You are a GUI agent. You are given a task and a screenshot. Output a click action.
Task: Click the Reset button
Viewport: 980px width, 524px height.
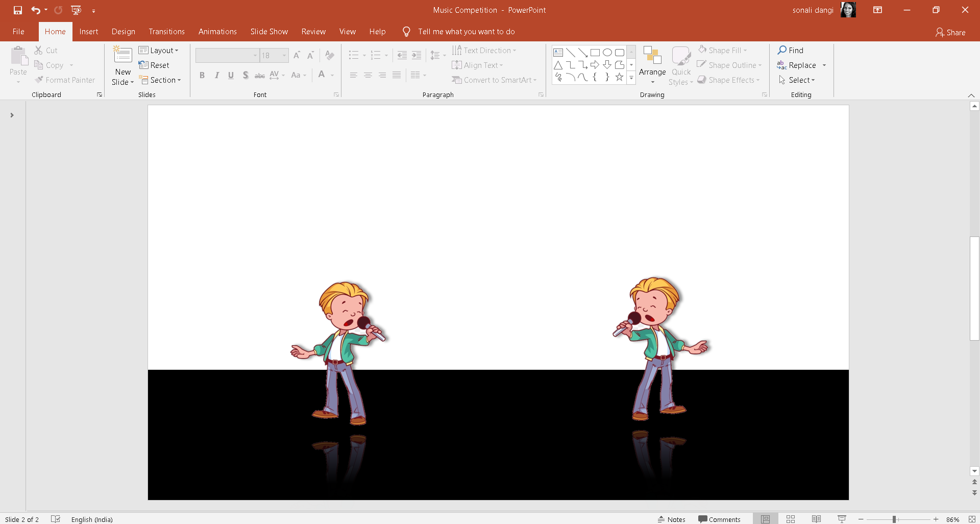coord(154,65)
